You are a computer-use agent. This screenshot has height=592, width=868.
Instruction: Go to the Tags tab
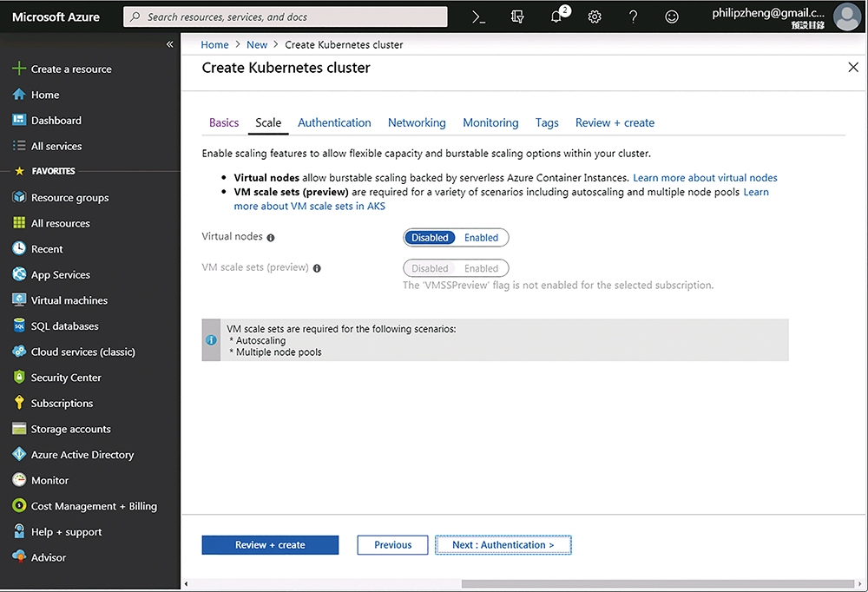(x=547, y=122)
